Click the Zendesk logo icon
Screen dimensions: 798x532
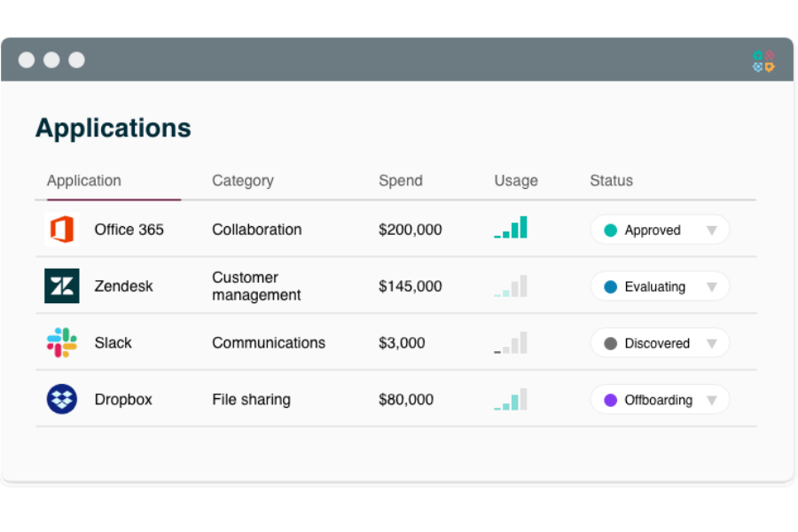tap(61, 286)
